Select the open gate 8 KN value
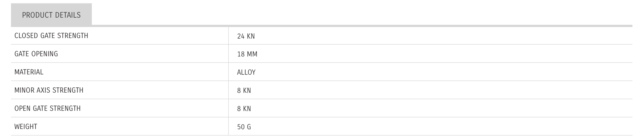The width and height of the screenshot is (644, 140). coord(244,109)
